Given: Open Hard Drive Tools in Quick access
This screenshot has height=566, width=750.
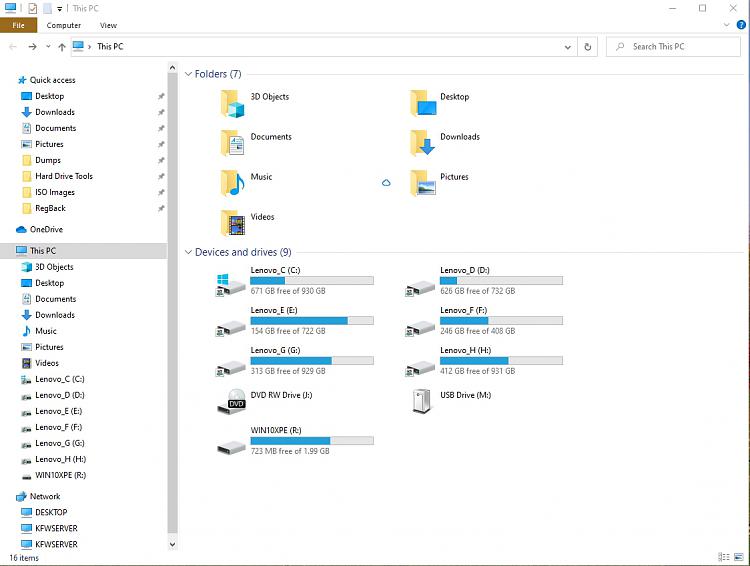Looking at the screenshot, I should pos(64,176).
